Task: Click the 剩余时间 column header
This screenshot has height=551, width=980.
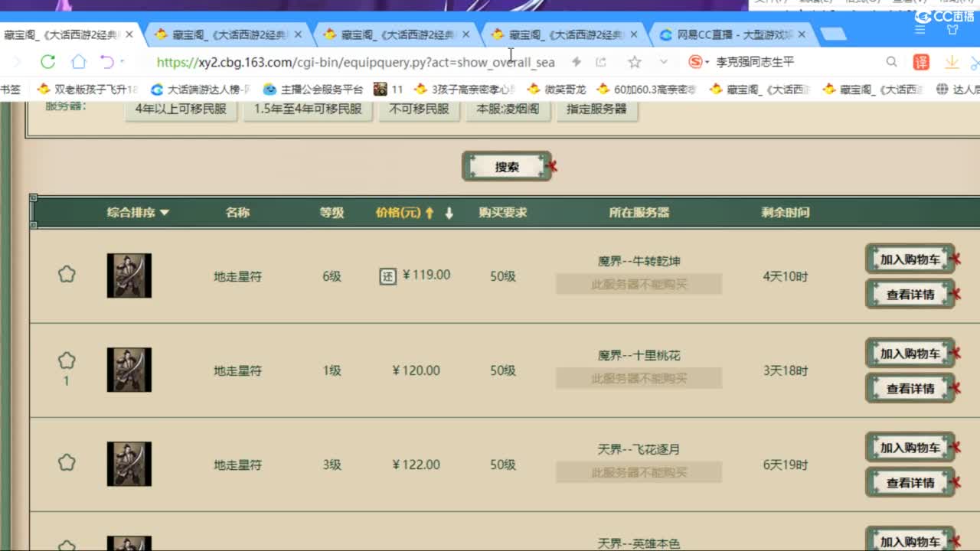Action: (x=785, y=213)
